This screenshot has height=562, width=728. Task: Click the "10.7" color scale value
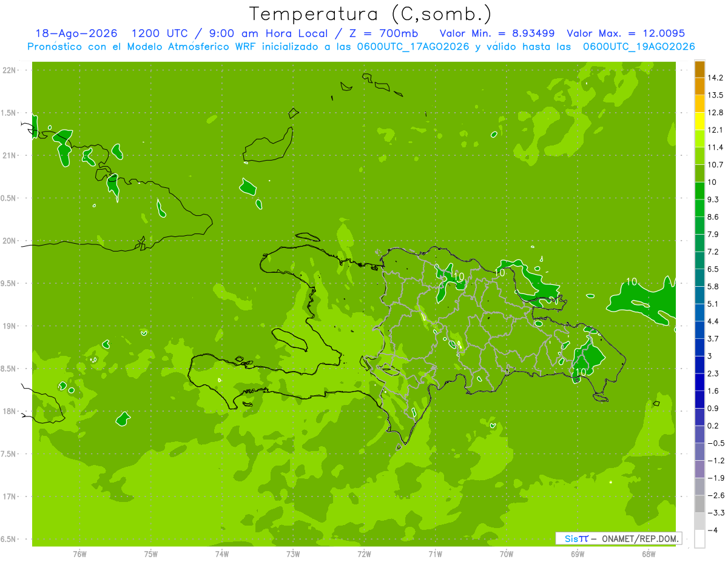click(716, 165)
